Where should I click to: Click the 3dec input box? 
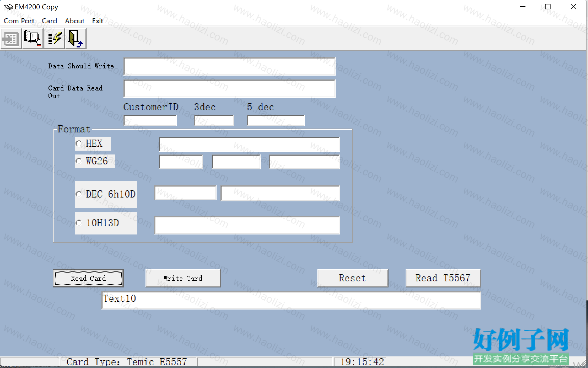tap(214, 121)
